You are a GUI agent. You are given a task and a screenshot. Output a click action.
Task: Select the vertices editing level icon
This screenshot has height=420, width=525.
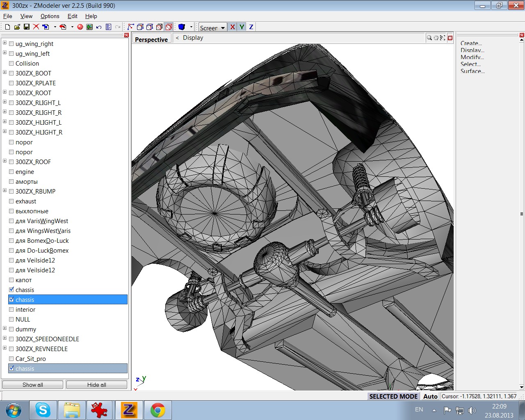pos(131,27)
